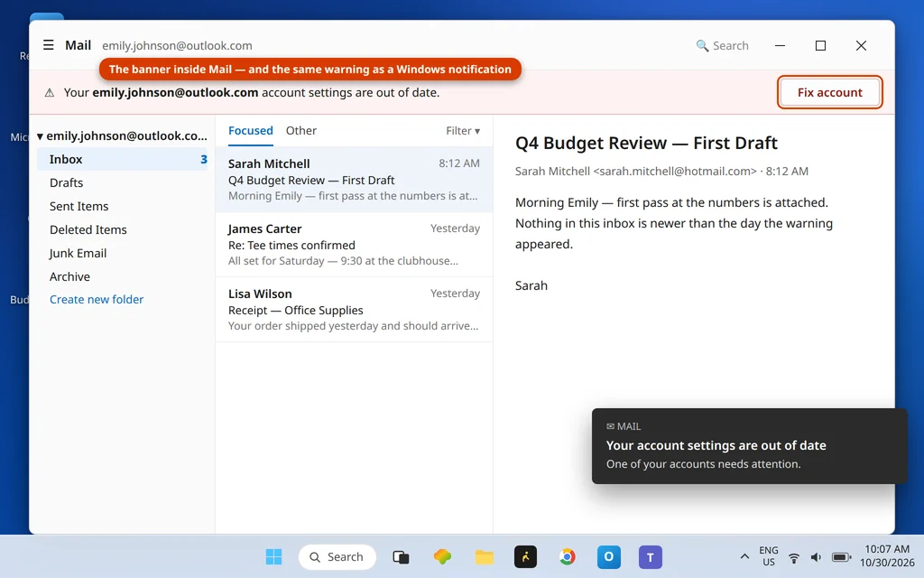Open Windows Start menu
This screenshot has width=924, height=578.
pyautogui.click(x=273, y=556)
